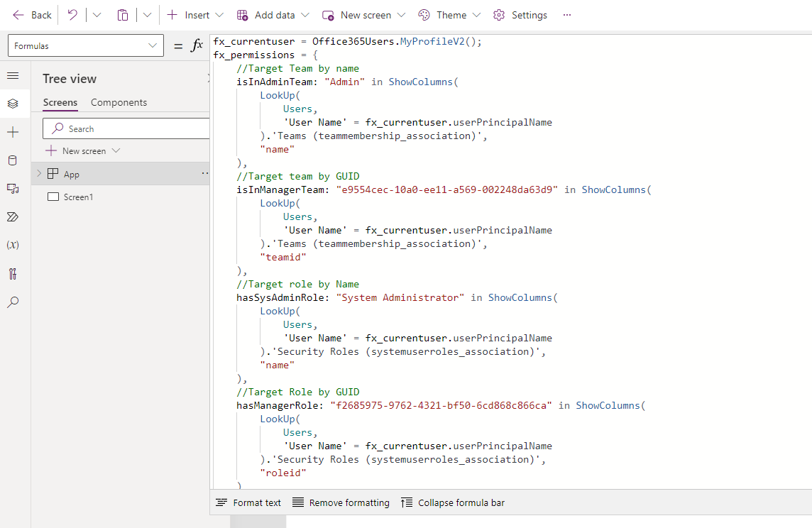Open the Media icon in left sidebar

(13, 188)
